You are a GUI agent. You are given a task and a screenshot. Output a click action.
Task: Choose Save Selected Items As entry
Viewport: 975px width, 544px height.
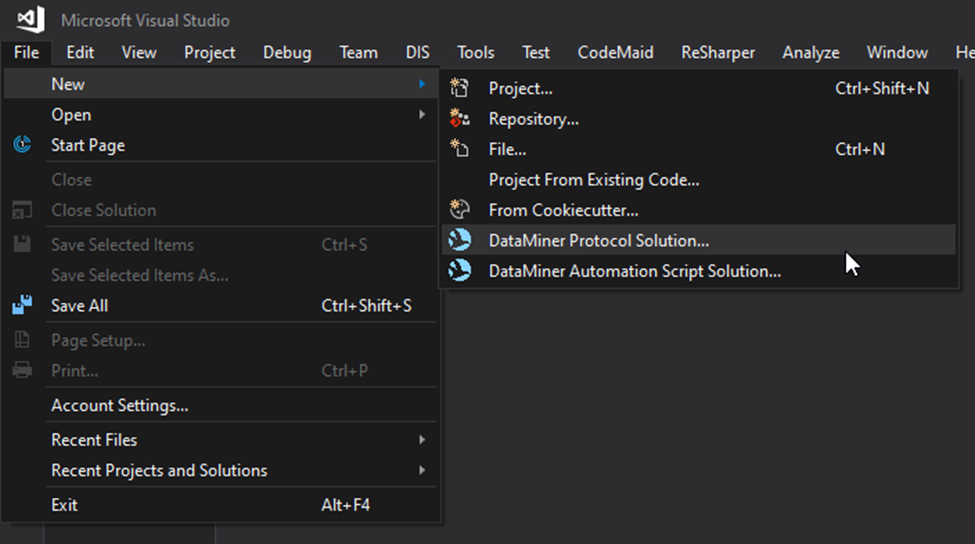220,275
